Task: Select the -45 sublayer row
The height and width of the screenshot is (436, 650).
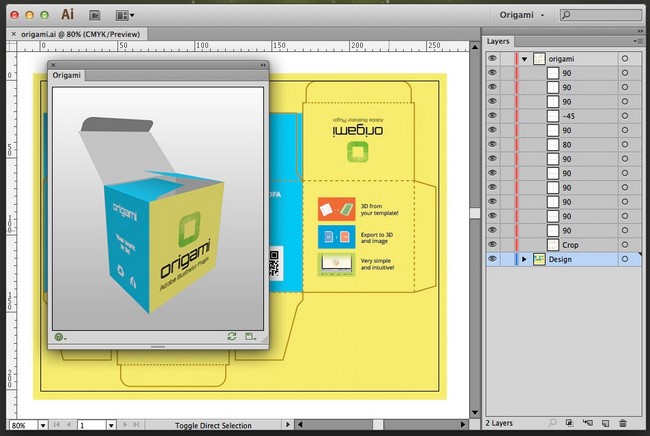Action: point(564,116)
